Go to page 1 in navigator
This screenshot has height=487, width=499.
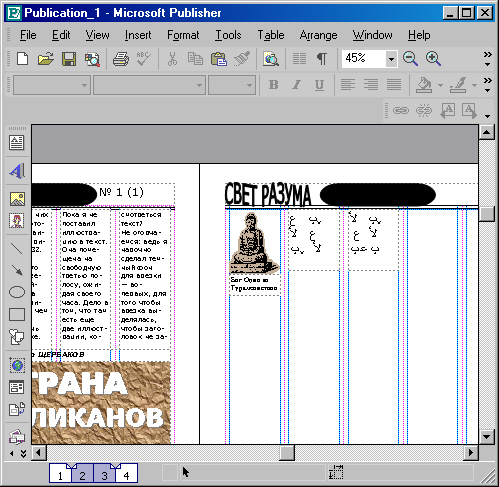point(60,474)
